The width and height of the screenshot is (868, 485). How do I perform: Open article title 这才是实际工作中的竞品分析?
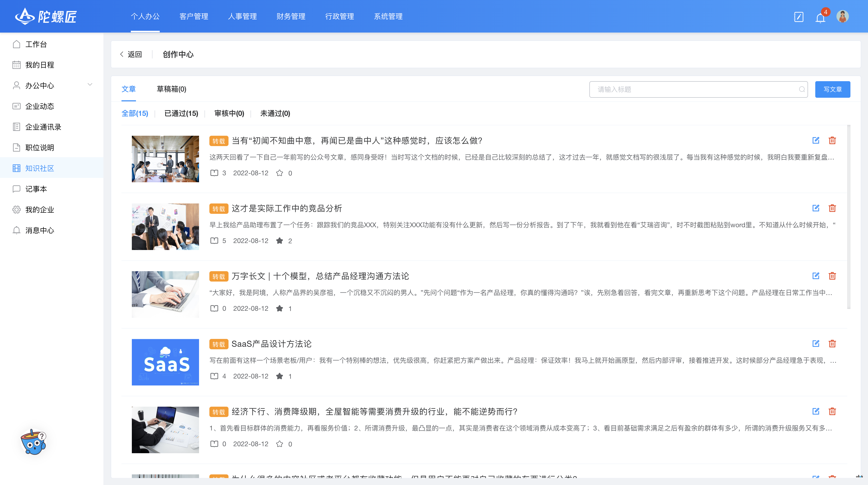tap(287, 208)
